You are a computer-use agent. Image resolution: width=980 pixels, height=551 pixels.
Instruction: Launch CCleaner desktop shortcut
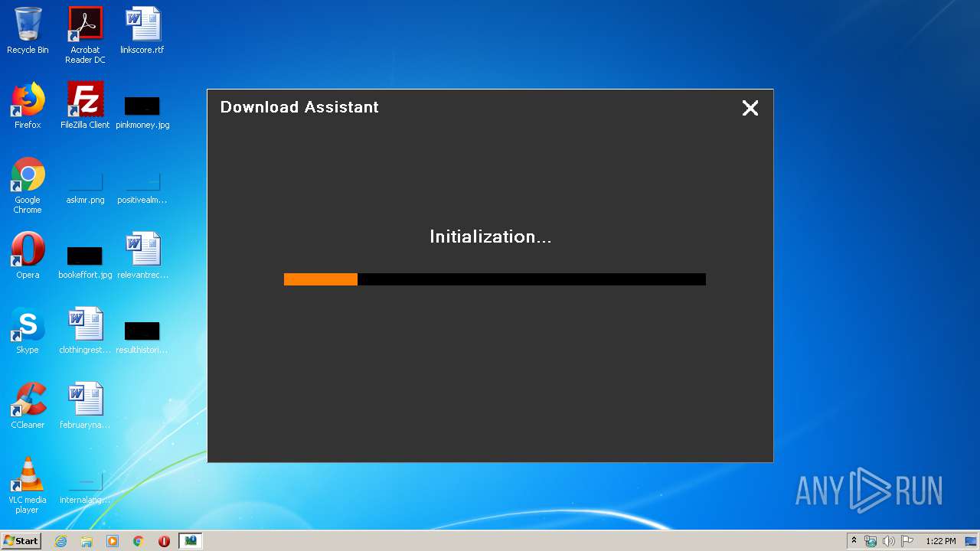click(28, 406)
